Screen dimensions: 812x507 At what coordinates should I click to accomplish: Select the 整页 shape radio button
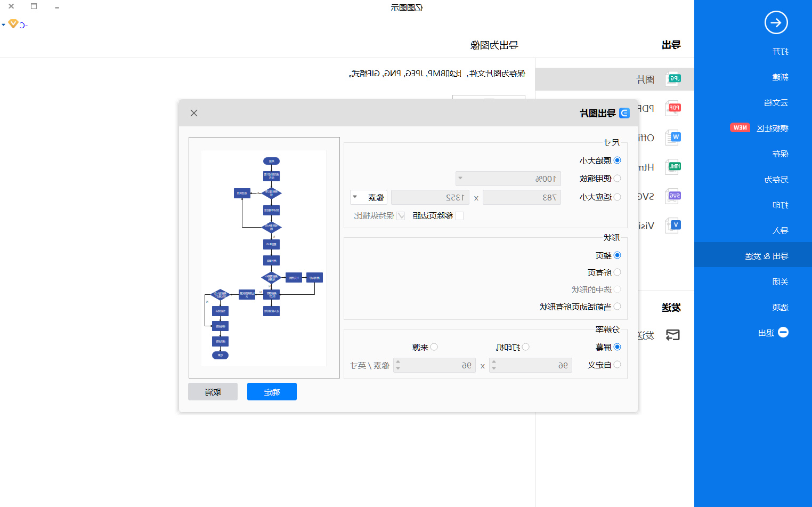click(617, 255)
